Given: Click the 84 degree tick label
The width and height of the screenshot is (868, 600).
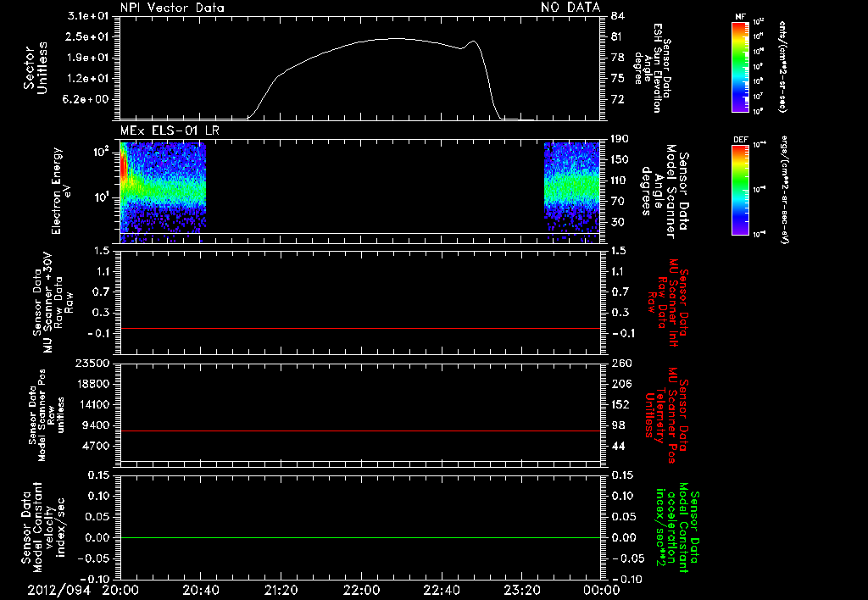Looking at the screenshot, I should [617, 16].
